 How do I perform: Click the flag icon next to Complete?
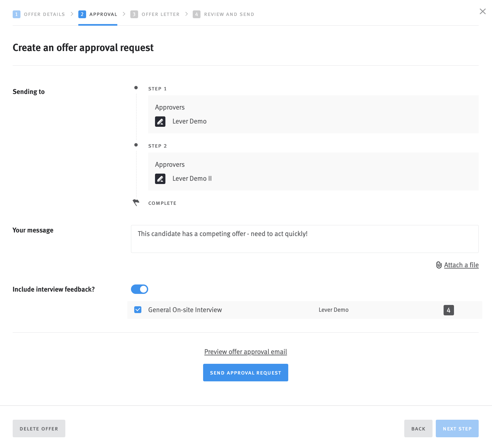[136, 203]
